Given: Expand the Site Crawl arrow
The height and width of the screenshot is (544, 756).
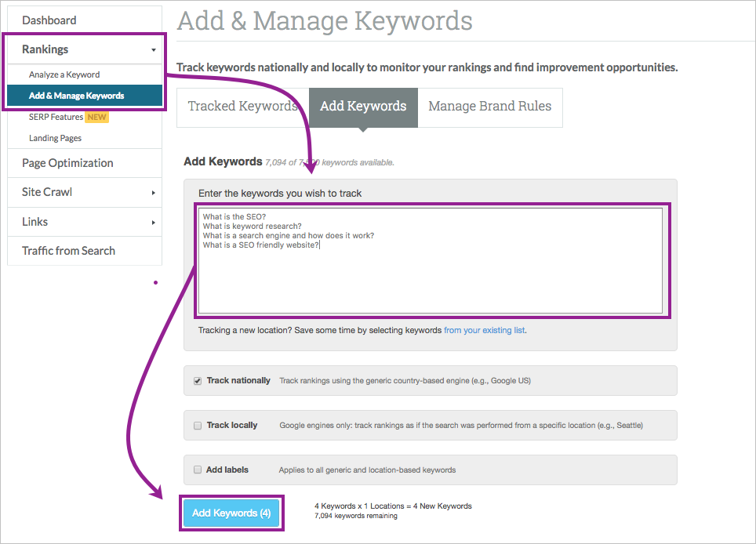Looking at the screenshot, I should 154,193.
